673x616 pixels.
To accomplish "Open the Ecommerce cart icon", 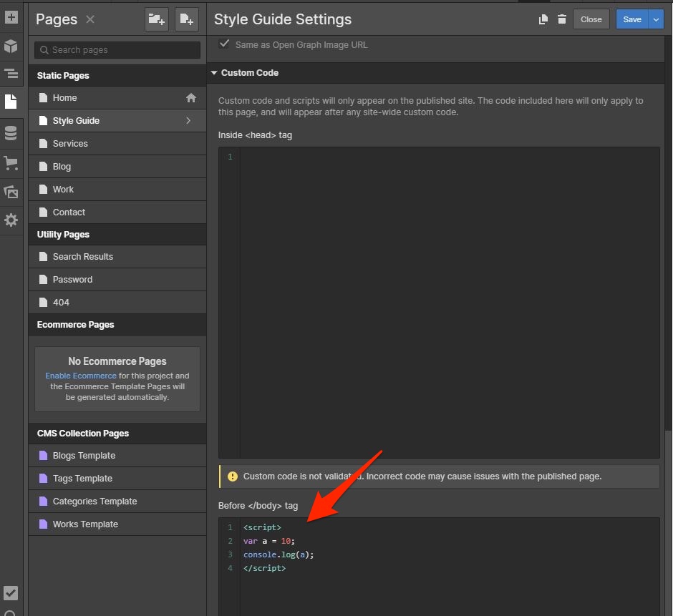I will point(11,163).
